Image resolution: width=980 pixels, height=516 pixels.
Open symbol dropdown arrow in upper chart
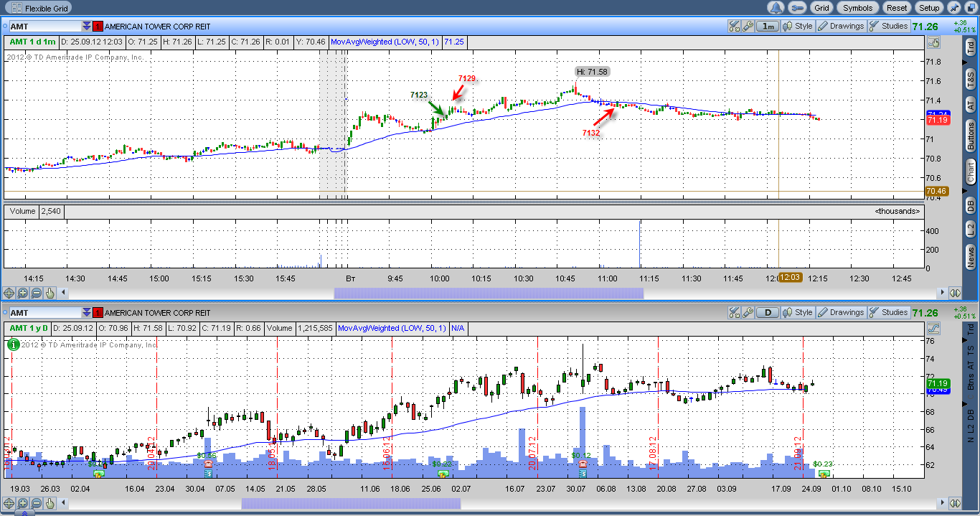[87, 27]
